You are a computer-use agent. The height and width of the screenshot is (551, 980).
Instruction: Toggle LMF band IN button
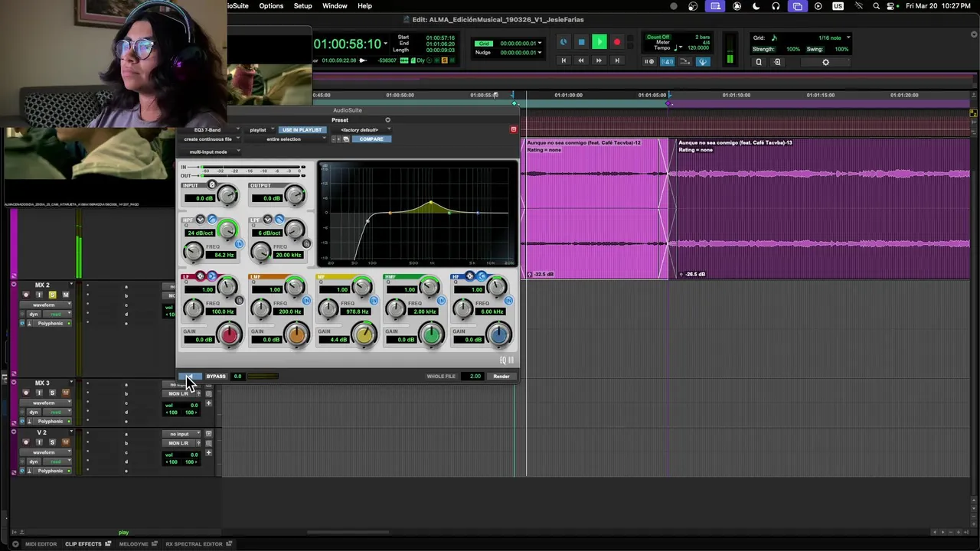click(x=306, y=301)
